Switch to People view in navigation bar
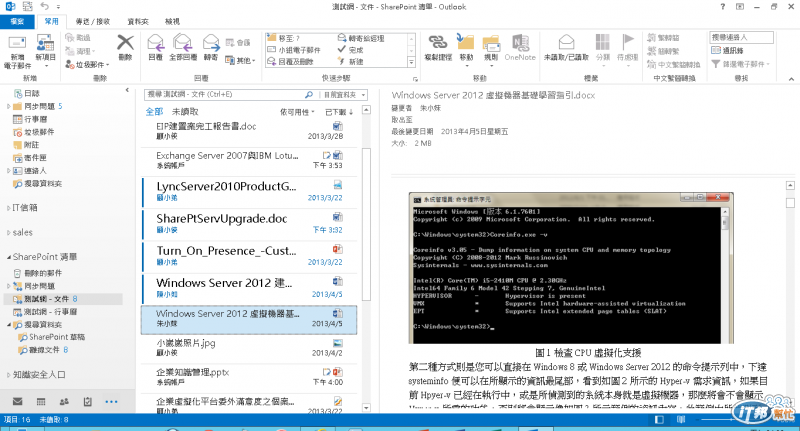 64,401
